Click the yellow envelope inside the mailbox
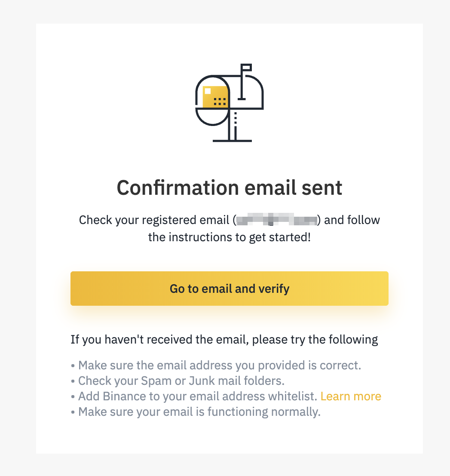The height and width of the screenshot is (476, 450). (x=215, y=97)
